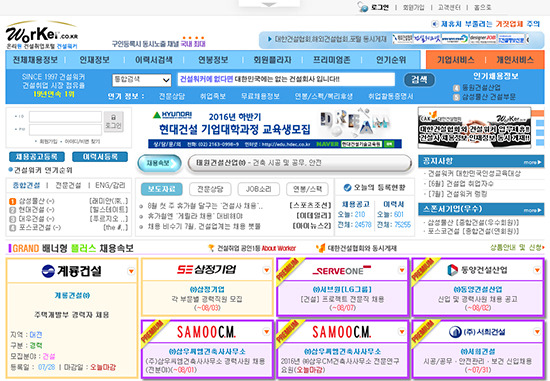The image size is (550, 381).
Task: Click the 계룡건설 company logo
Action: (x=71, y=271)
